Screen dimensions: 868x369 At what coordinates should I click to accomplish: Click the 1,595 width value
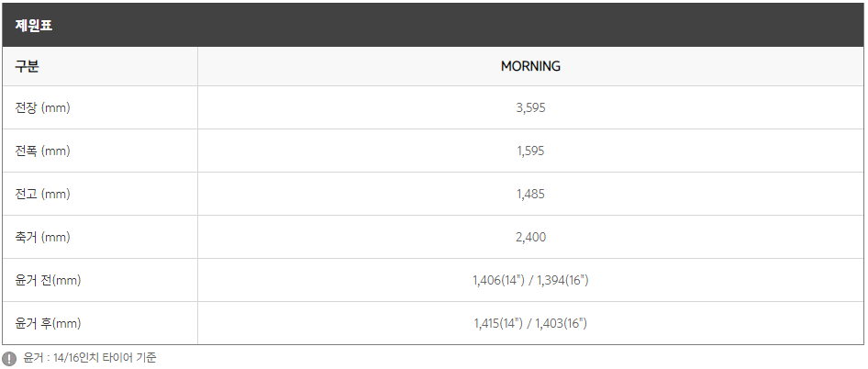531,151
